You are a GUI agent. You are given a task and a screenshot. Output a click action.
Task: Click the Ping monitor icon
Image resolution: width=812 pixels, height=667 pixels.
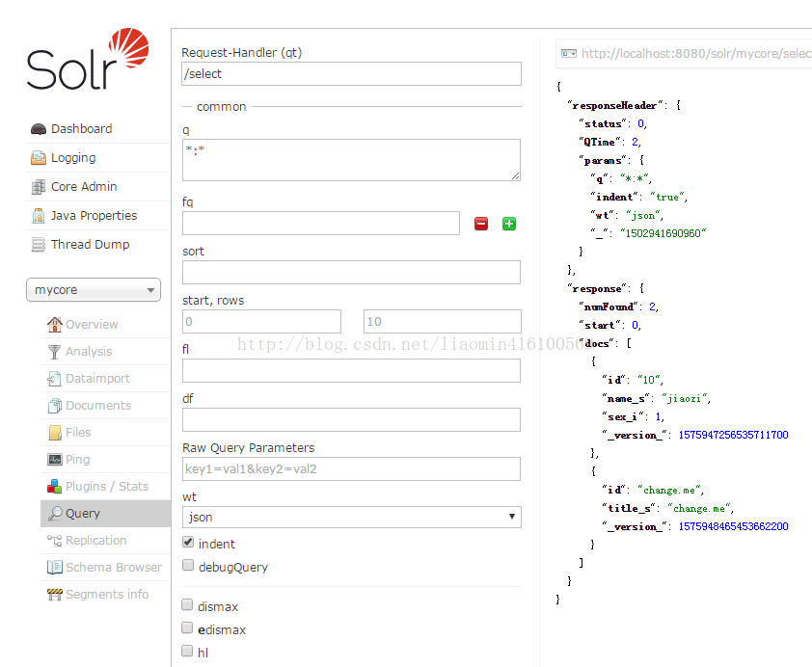coord(55,460)
